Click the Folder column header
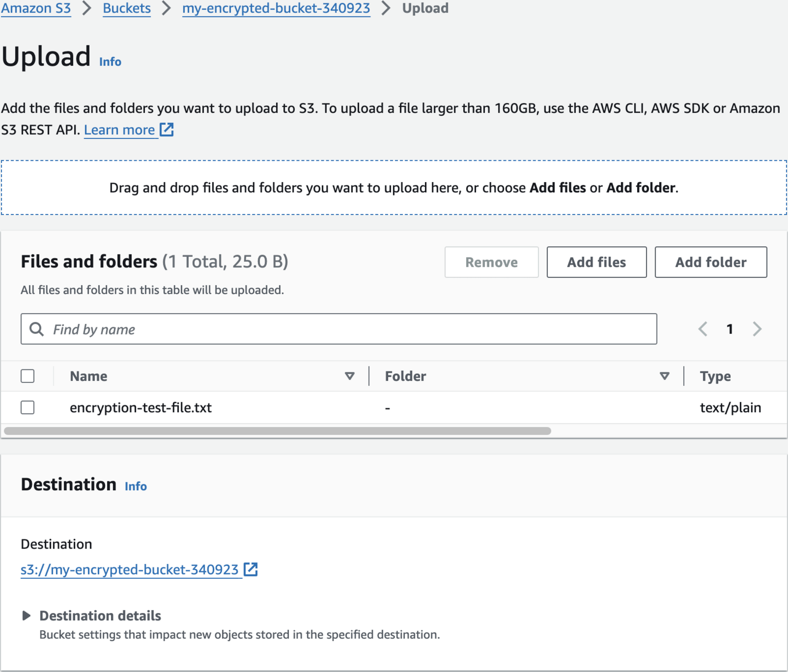 tap(405, 376)
